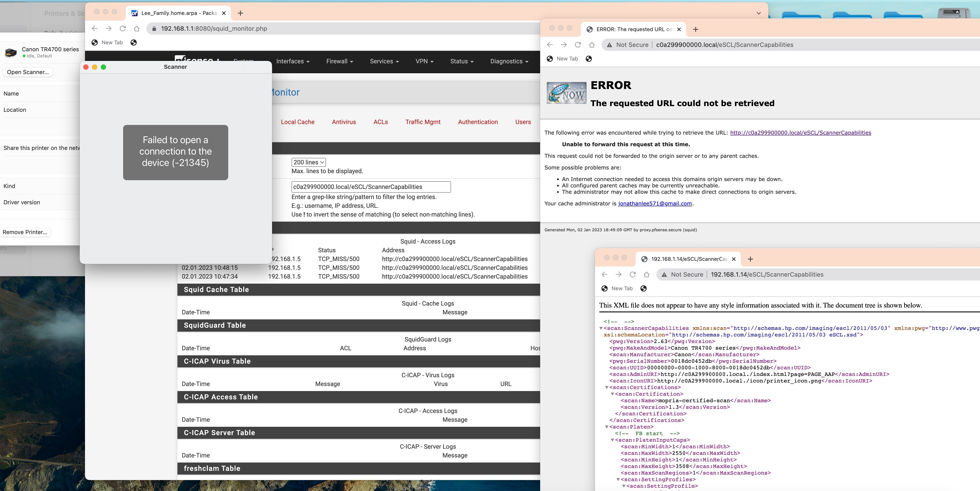This screenshot has width=980, height=491.
Task: Click the cache administrator email link
Action: [x=655, y=203]
